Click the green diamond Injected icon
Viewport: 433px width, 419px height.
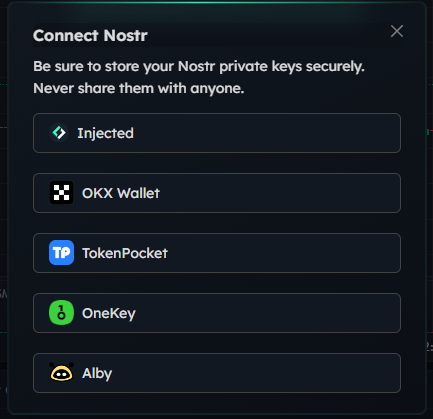tap(59, 133)
